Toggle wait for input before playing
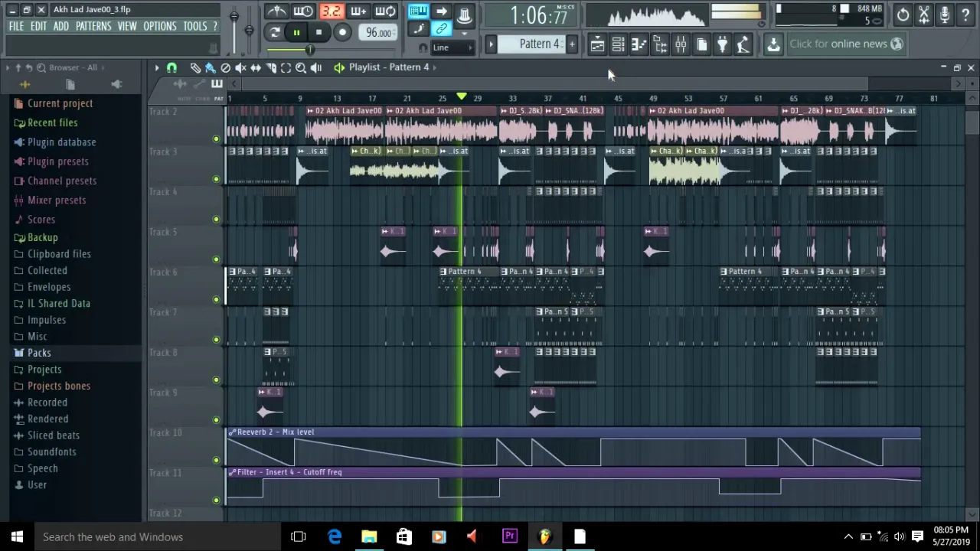 pos(303,11)
